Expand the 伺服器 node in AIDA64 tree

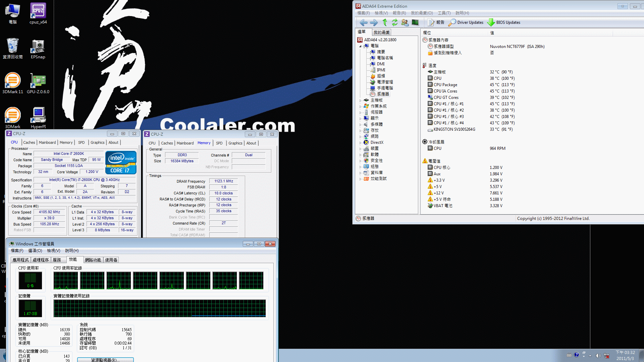click(361, 112)
